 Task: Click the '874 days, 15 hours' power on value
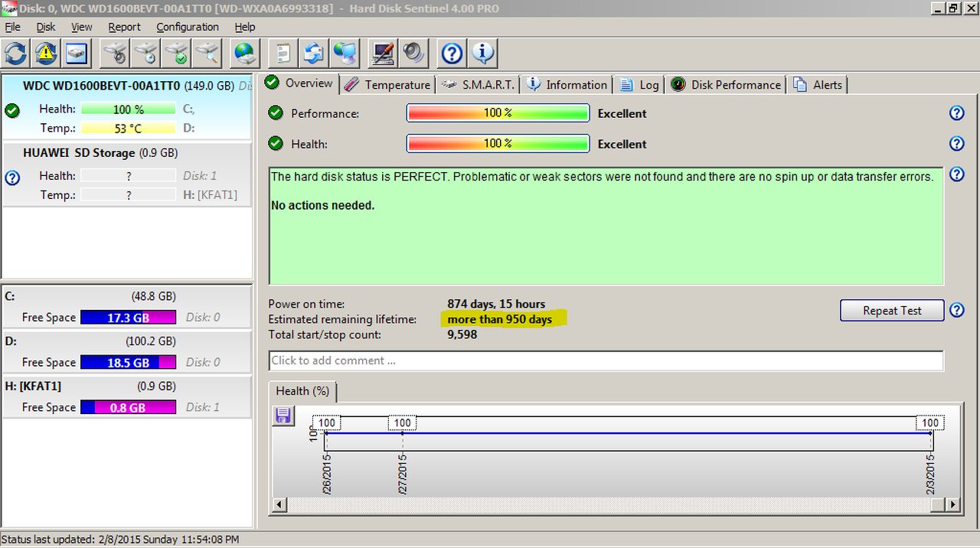[496, 304]
